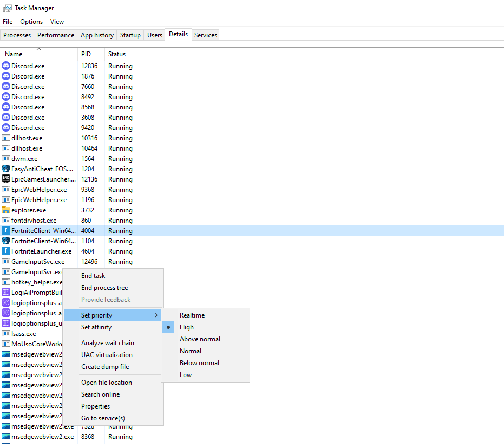This screenshot has width=504, height=447.
Task: Click Discord icon for PID 8492
Action: click(x=6, y=97)
